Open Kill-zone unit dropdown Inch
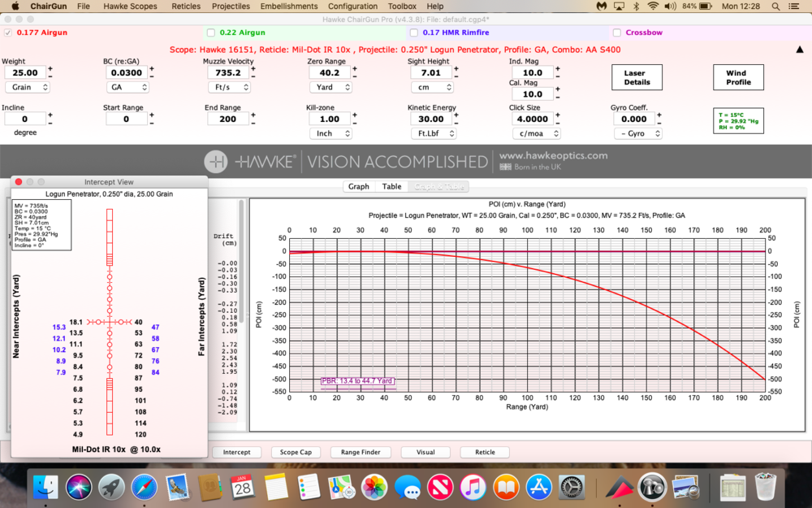Screen dimensions: 812x508 [330, 133]
